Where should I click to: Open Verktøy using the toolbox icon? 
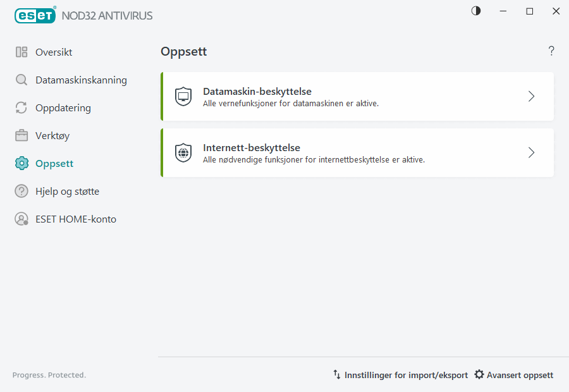tap(22, 135)
